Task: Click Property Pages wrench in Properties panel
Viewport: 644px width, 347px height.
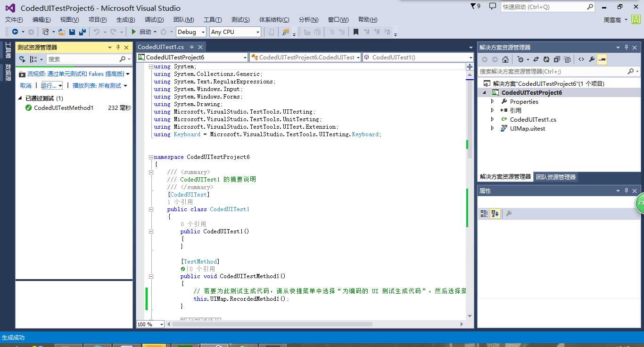Action: tap(509, 214)
